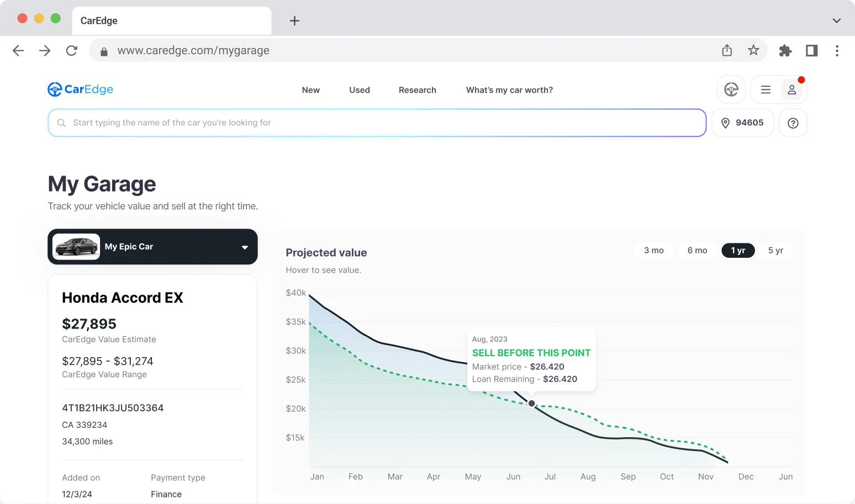Viewport: 855px width, 504px height.
Task: Click the search magnifier icon
Action: [61, 123]
